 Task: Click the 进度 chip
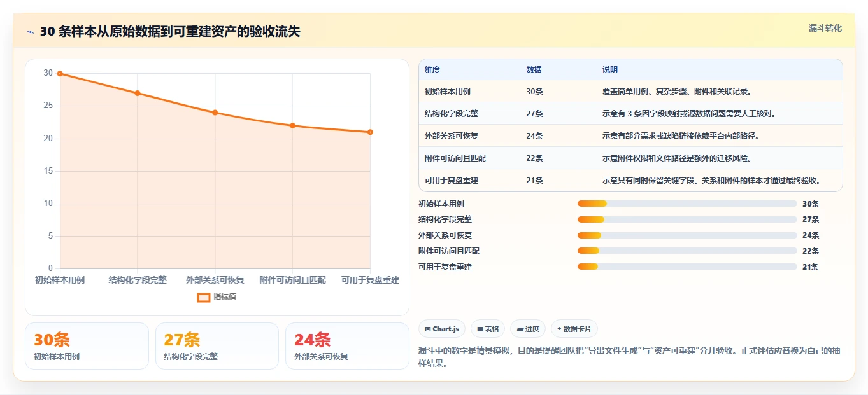pos(528,329)
